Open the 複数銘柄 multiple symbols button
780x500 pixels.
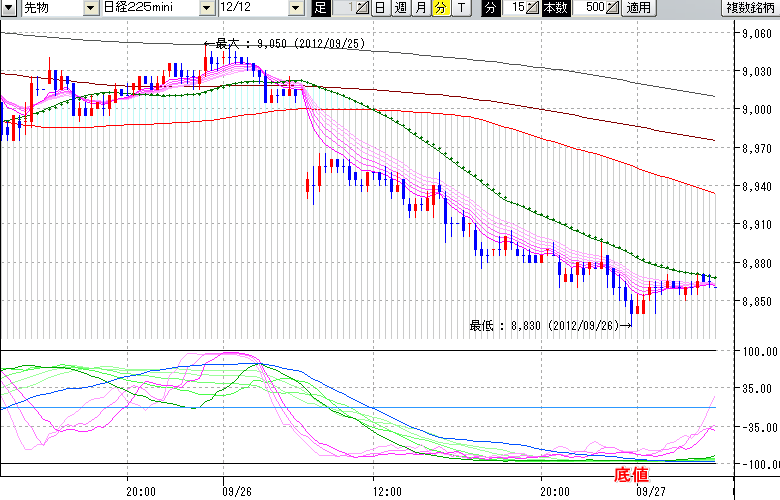tap(751, 8)
